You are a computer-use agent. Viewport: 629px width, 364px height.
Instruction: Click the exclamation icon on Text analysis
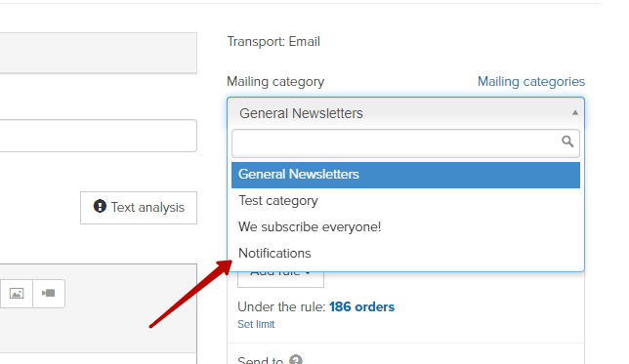[x=100, y=207]
